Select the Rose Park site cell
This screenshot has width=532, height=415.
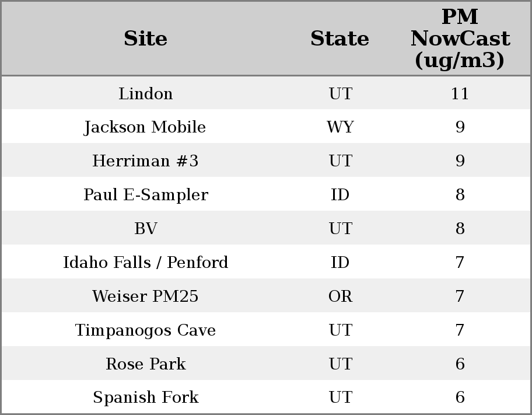click(145, 364)
